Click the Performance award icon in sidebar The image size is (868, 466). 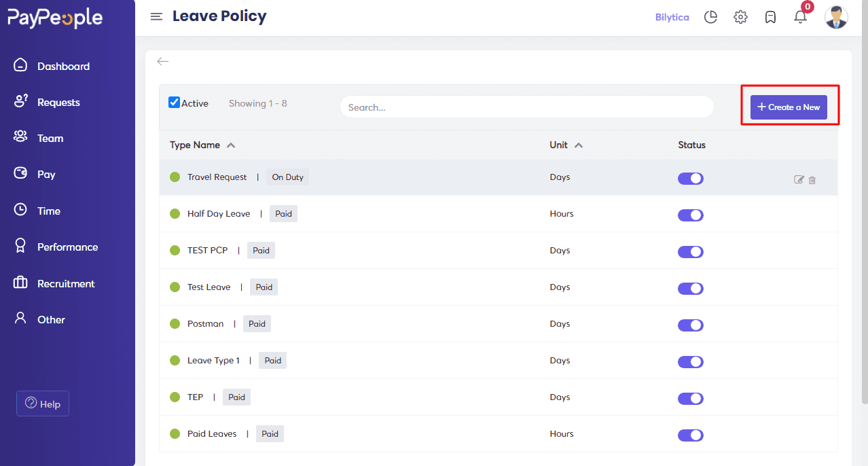[x=21, y=246]
